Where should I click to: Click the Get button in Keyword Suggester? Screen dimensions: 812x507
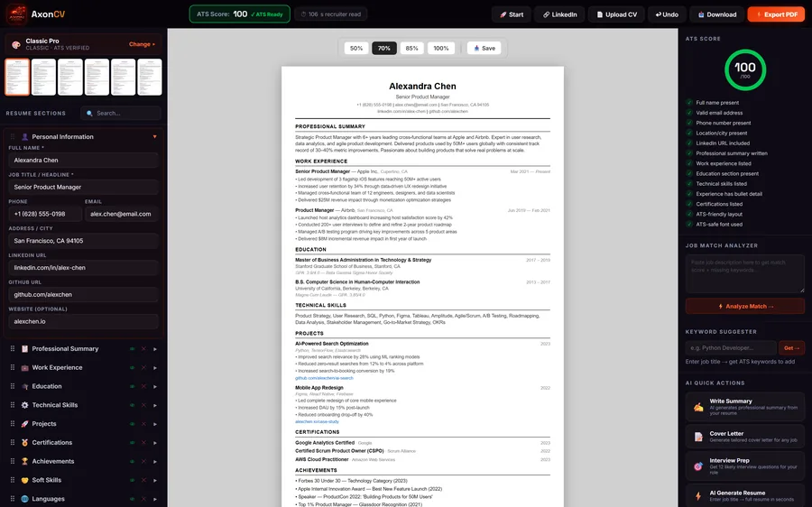pyautogui.click(x=791, y=348)
